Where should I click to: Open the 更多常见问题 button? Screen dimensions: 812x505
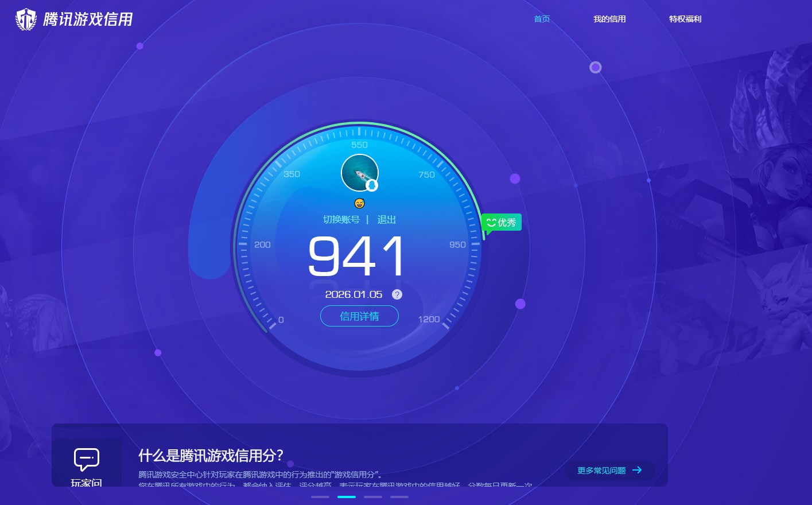(x=609, y=471)
